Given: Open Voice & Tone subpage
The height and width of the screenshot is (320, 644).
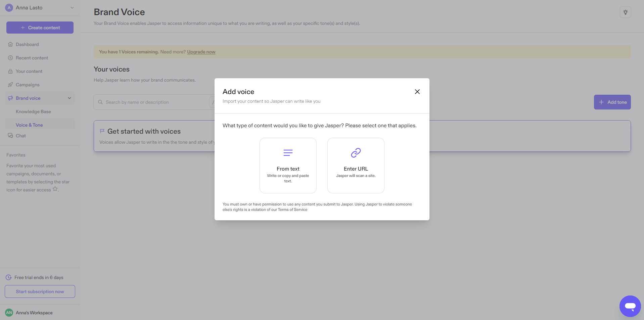Looking at the screenshot, I should [29, 125].
